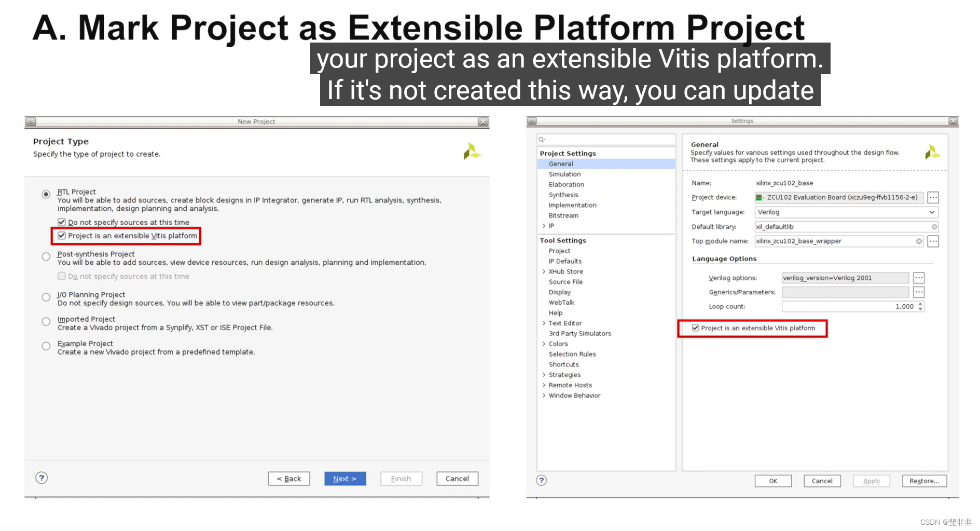
Task: Cancel the New Project wizard
Action: click(x=457, y=479)
